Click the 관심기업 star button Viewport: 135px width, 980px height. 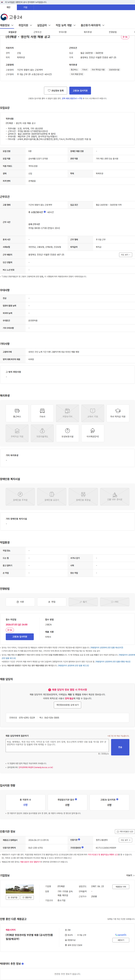[x=13, y=897]
